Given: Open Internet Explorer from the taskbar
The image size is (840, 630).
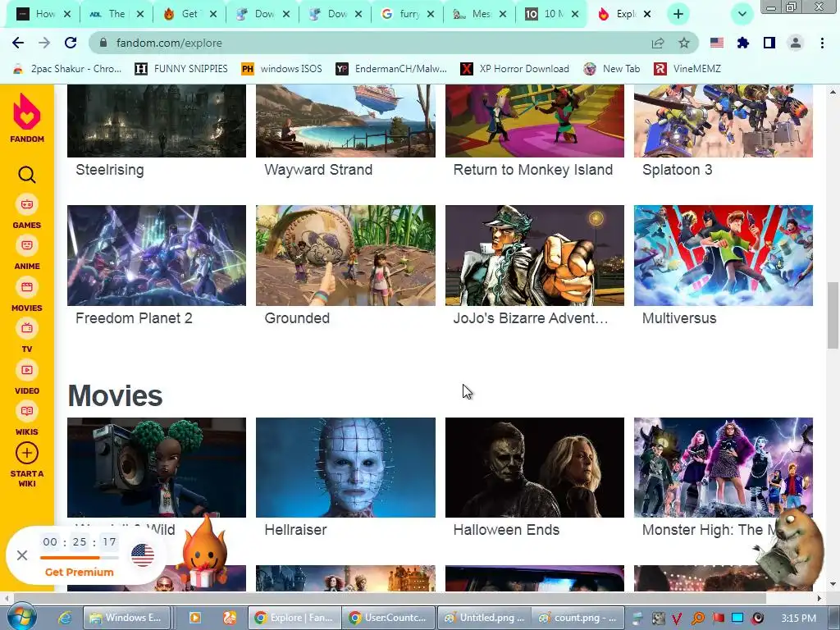Looking at the screenshot, I should 66,618.
